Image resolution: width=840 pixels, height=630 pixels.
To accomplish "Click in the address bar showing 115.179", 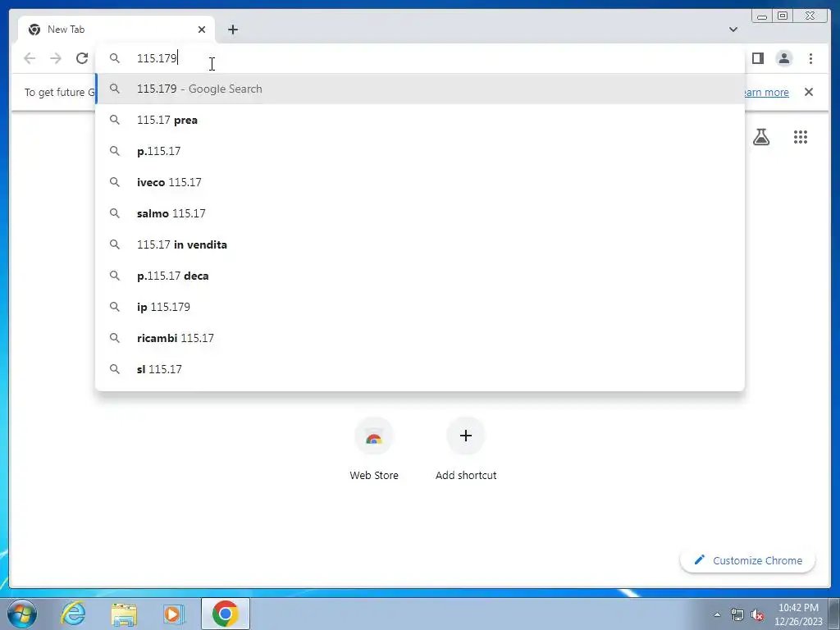I will (420, 58).
